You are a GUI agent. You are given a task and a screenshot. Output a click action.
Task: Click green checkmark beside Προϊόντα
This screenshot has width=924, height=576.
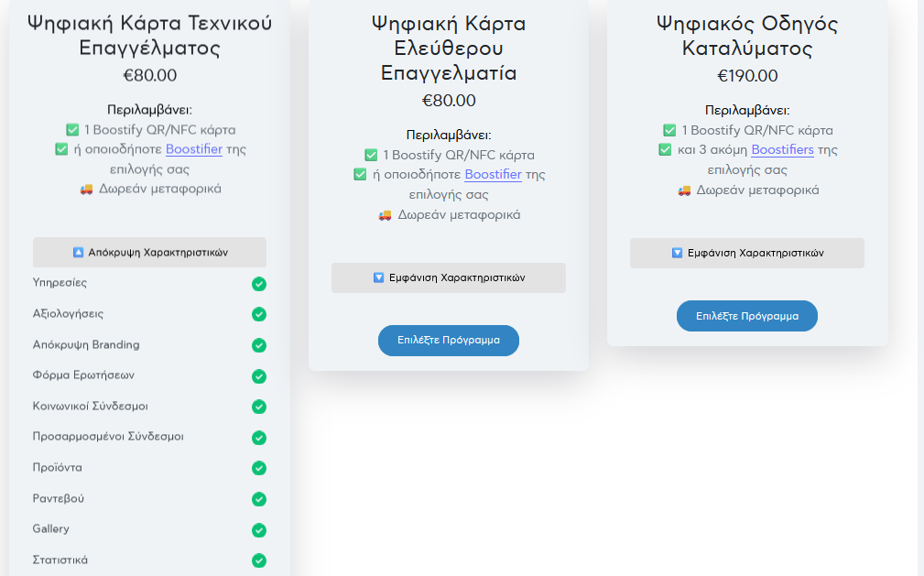click(x=259, y=468)
